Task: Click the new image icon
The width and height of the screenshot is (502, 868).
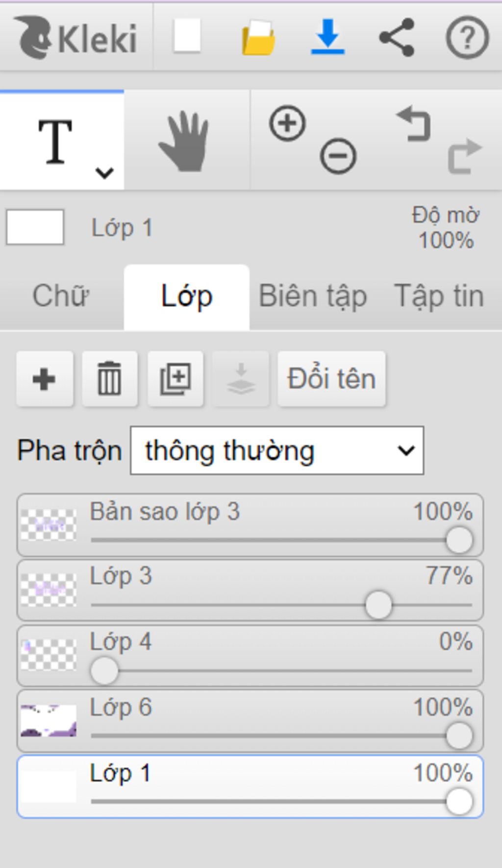Action: [187, 36]
